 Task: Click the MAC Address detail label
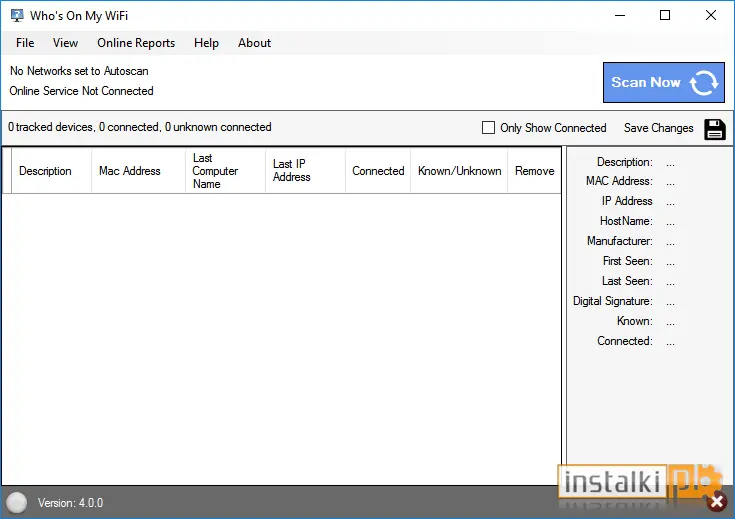[619, 181]
